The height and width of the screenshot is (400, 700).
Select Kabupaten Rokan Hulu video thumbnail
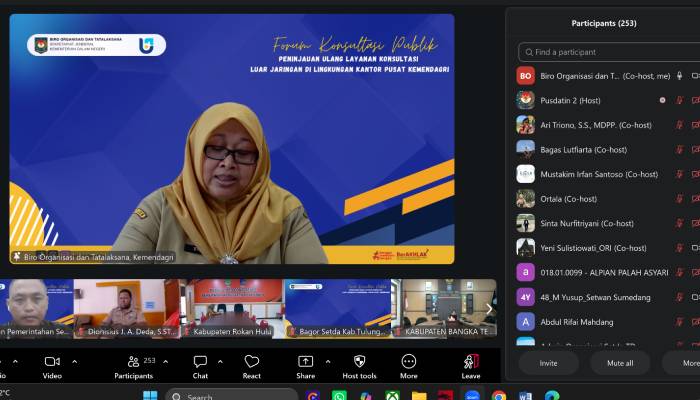tap(233, 308)
